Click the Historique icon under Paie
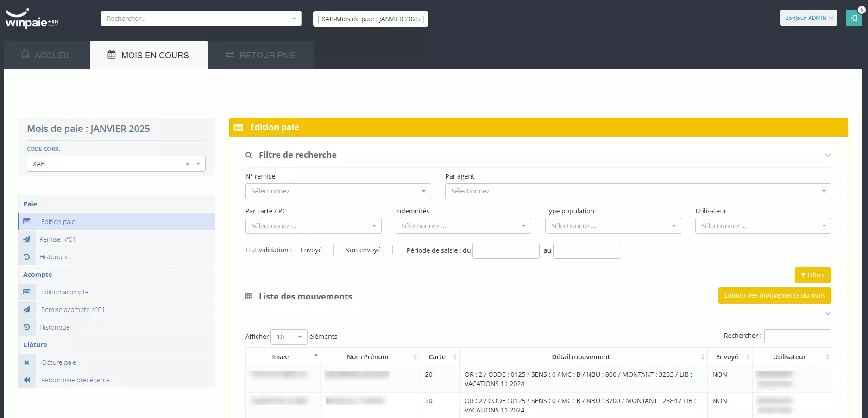 click(27, 257)
